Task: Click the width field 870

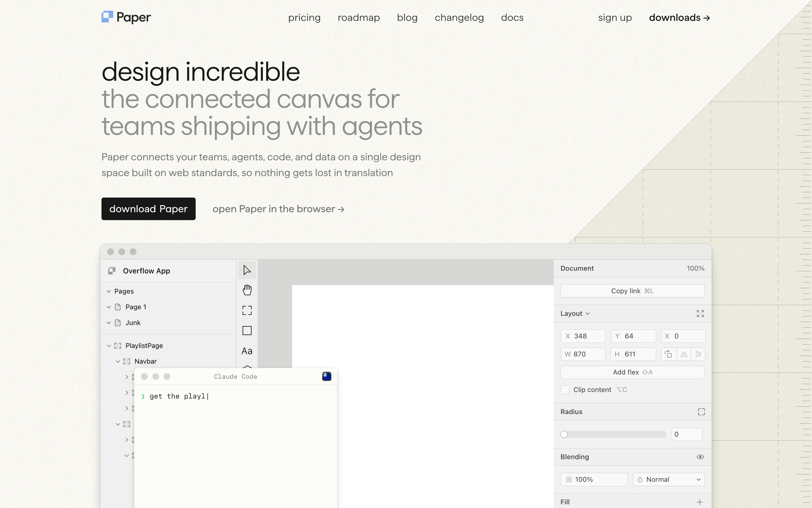Action: [x=583, y=354]
